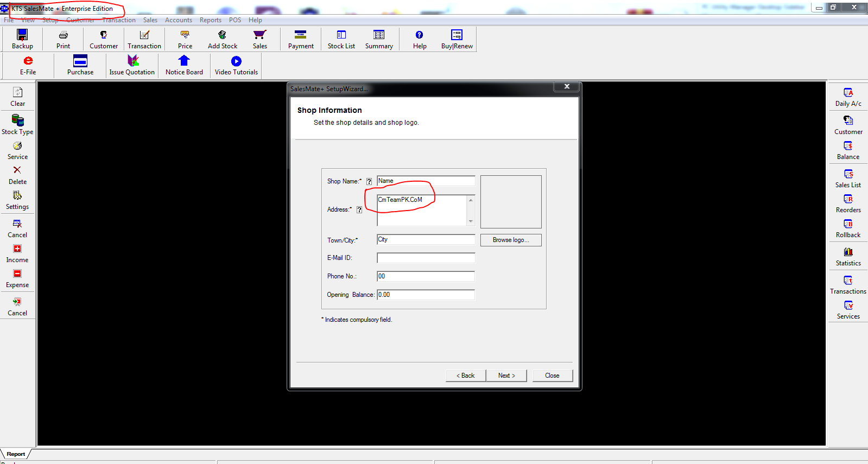Click the Shop Name input field

(x=426, y=181)
